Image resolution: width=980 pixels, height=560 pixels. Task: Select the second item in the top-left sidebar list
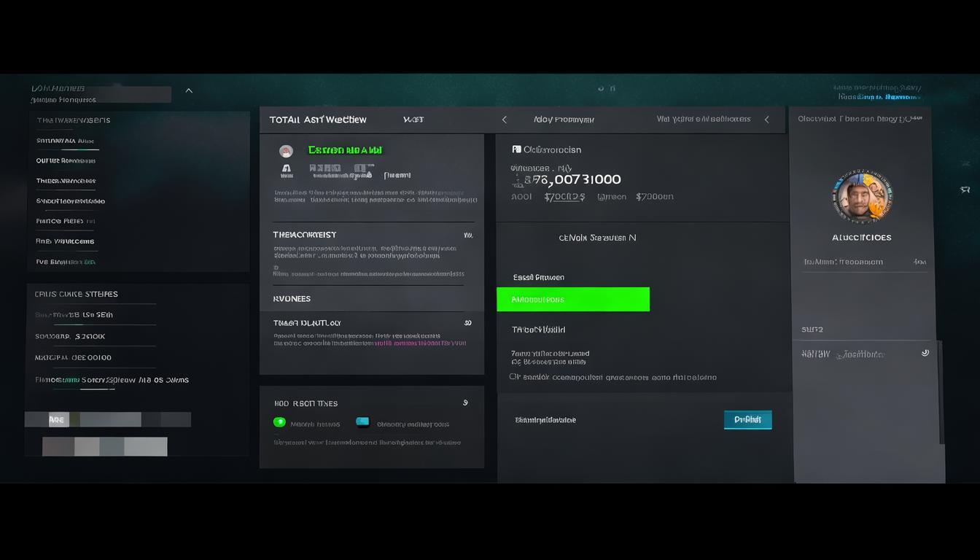[x=66, y=141]
